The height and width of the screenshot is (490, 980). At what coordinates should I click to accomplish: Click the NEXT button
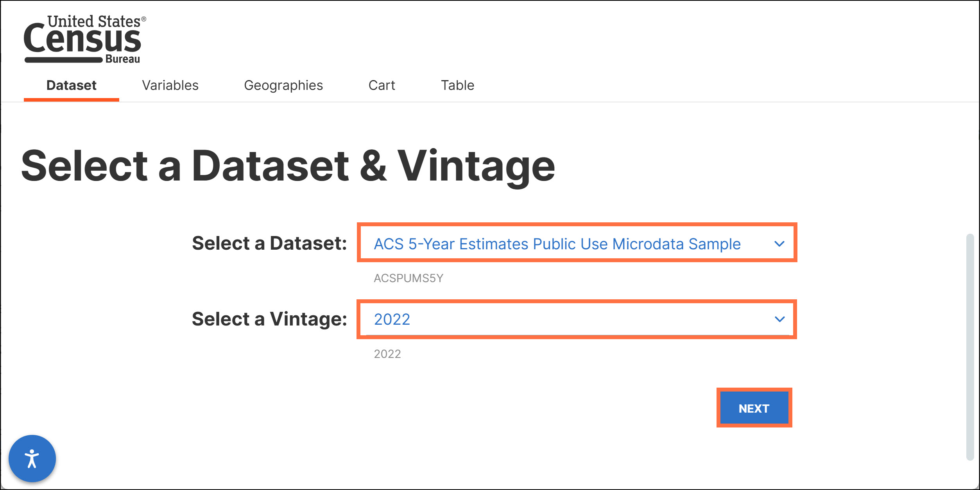(x=754, y=408)
